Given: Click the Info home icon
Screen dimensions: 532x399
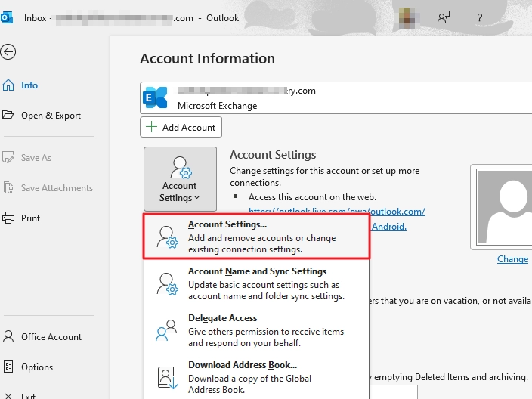Looking at the screenshot, I should (8, 85).
